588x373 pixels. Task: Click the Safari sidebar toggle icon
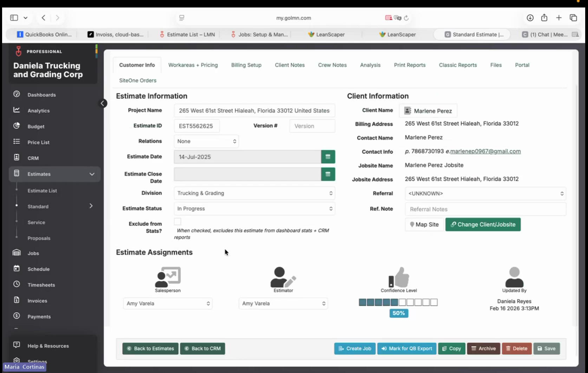[14, 18]
